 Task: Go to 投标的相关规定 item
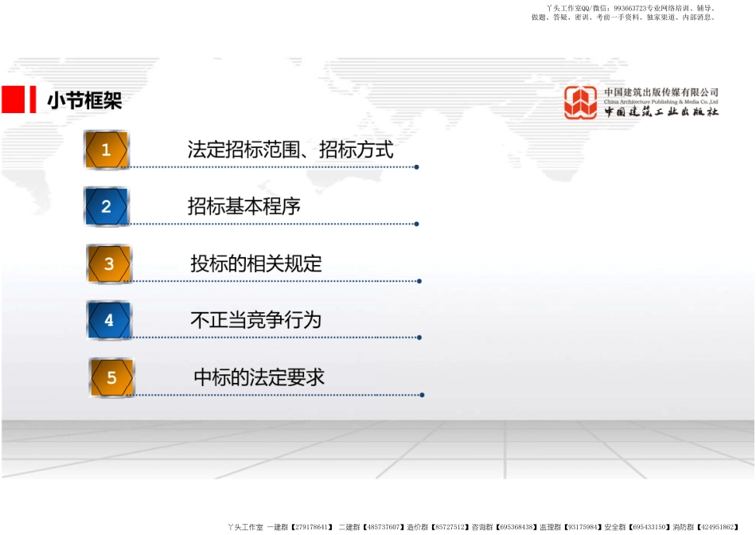click(x=256, y=264)
